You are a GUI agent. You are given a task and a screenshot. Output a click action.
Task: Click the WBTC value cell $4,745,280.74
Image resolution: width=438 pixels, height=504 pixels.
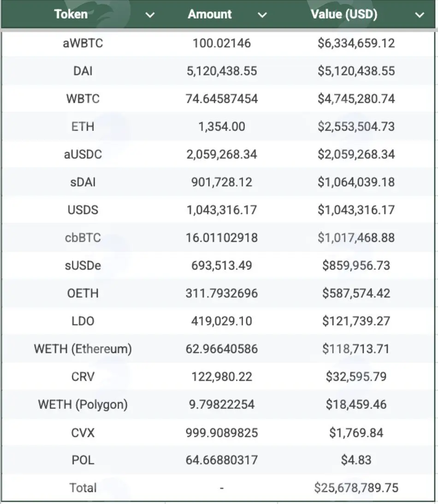point(356,99)
